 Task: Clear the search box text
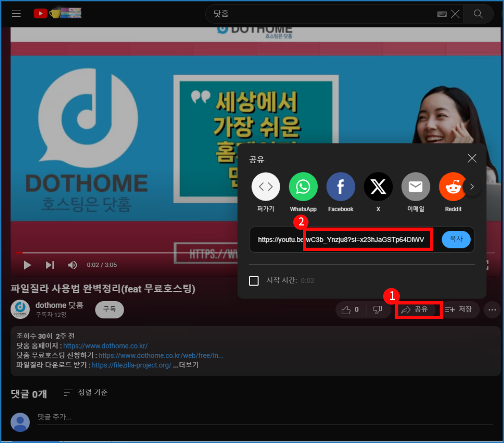pyautogui.click(x=455, y=14)
